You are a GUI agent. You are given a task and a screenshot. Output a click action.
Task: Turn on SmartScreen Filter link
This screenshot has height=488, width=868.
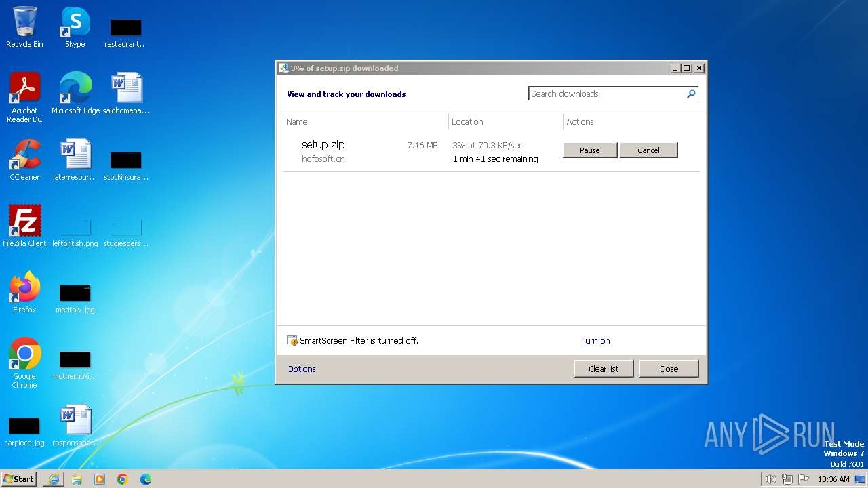pyautogui.click(x=595, y=340)
